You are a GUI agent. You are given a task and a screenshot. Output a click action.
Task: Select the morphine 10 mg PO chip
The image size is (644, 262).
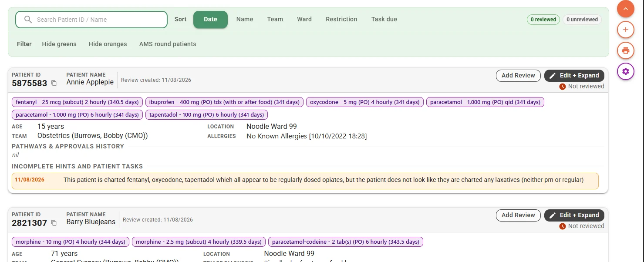tap(71, 242)
